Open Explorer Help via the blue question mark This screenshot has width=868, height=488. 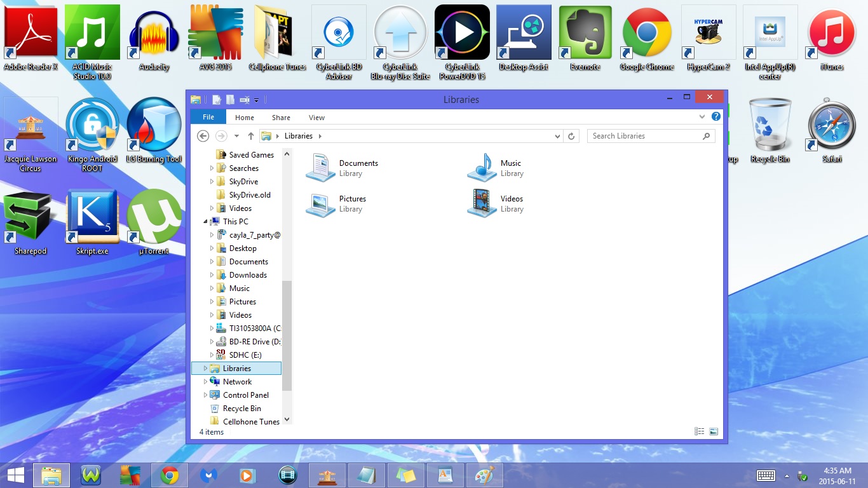[716, 117]
